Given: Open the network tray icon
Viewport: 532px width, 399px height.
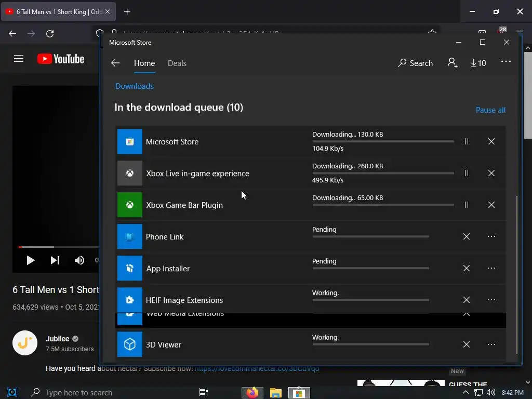Looking at the screenshot, I should click(478, 393).
